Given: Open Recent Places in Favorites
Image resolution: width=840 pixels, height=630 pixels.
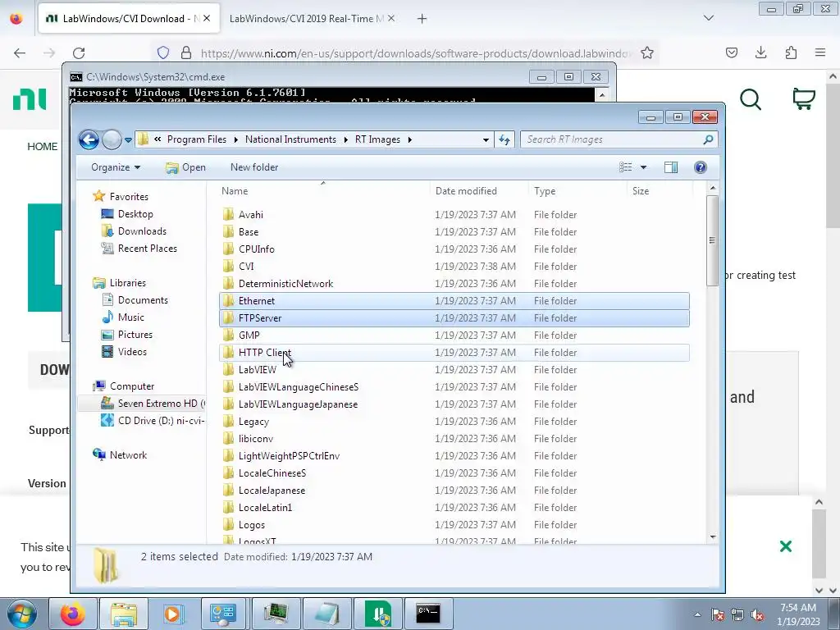Looking at the screenshot, I should coord(148,248).
